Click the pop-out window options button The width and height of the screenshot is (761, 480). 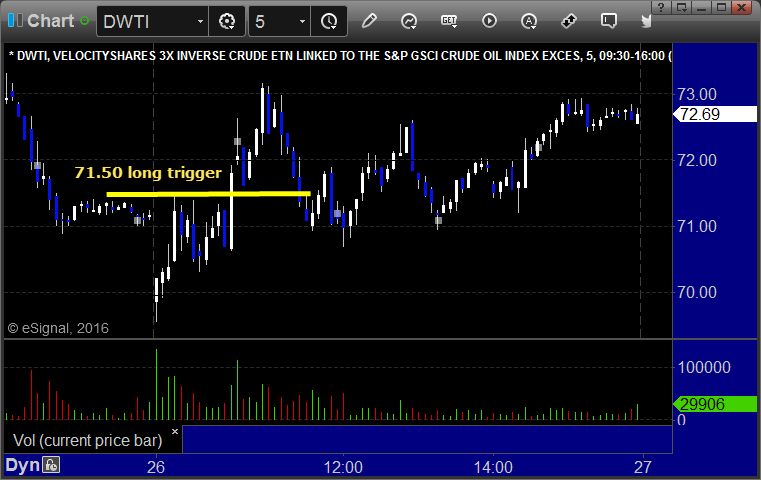click(681, 7)
